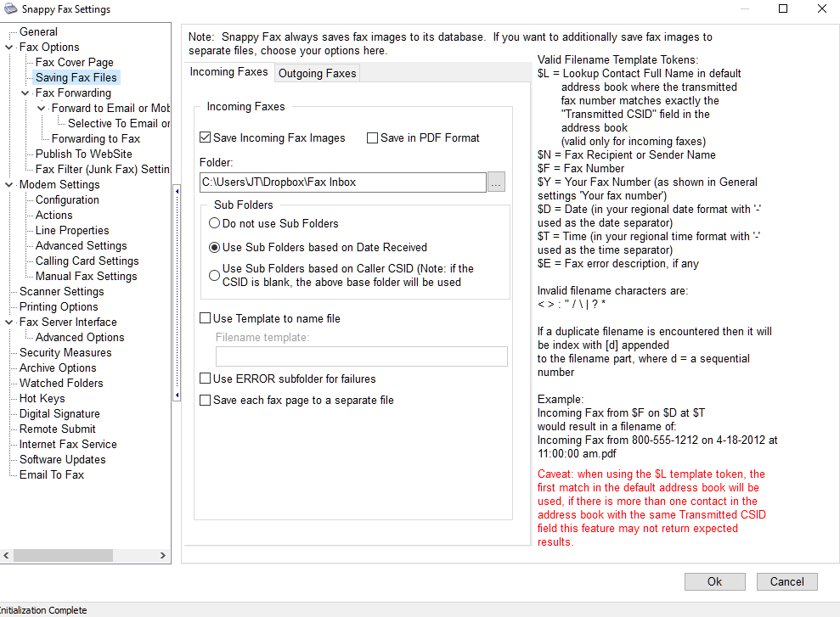Uncheck Save Incoming Fax Images

205,138
